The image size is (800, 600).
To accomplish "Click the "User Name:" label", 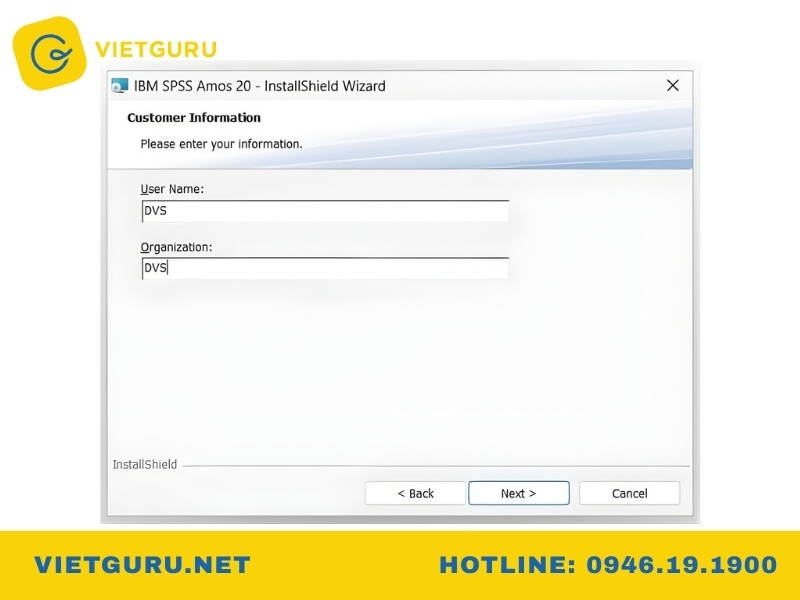I will pos(172,189).
